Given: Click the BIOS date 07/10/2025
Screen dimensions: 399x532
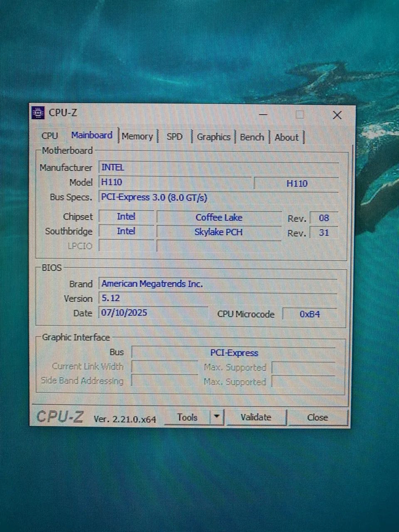Looking at the screenshot, I should (153, 313).
